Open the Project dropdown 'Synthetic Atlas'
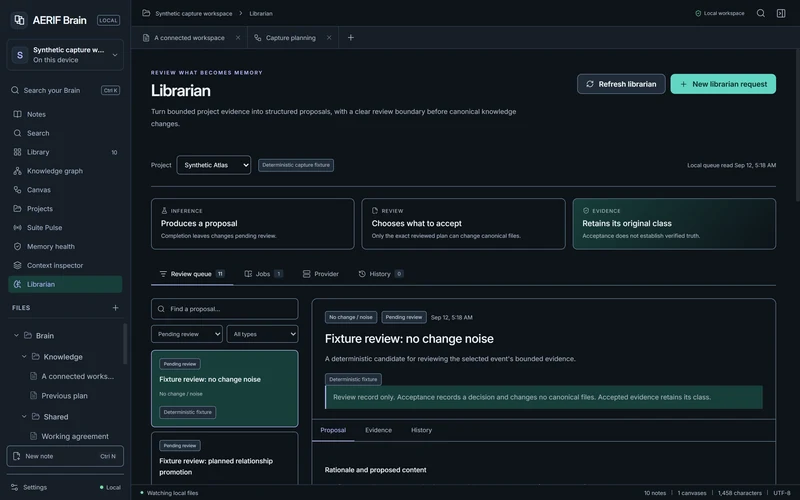Screen dimensions: 800x500 click(x=214, y=165)
